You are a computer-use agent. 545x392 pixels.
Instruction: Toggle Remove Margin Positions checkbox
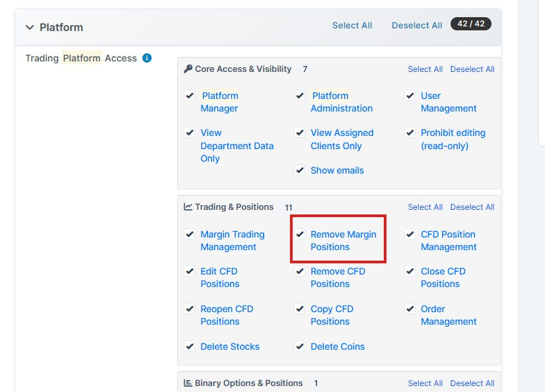click(x=300, y=234)
